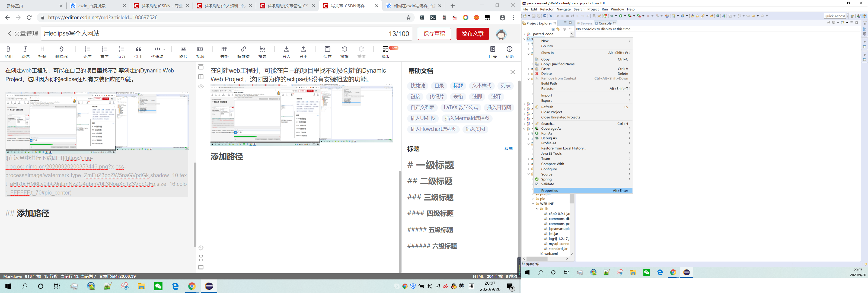Open the Project Explorer view menu dropdown

[570, 29]
